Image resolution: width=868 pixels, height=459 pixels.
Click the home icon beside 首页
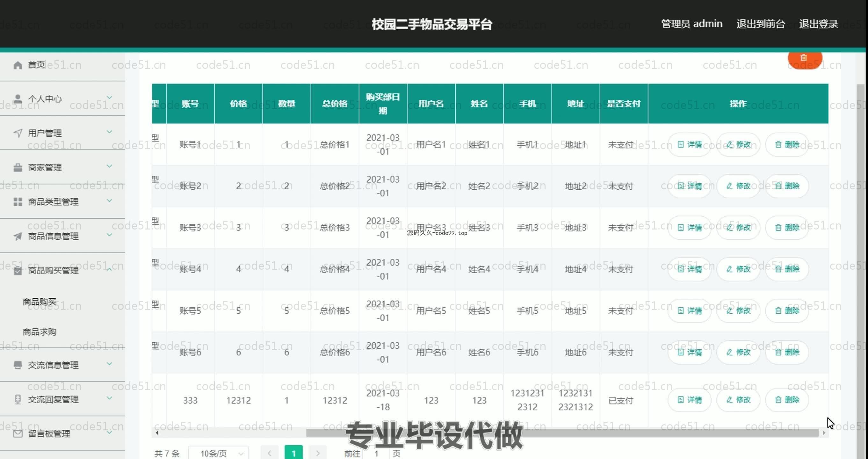(18, 65)
